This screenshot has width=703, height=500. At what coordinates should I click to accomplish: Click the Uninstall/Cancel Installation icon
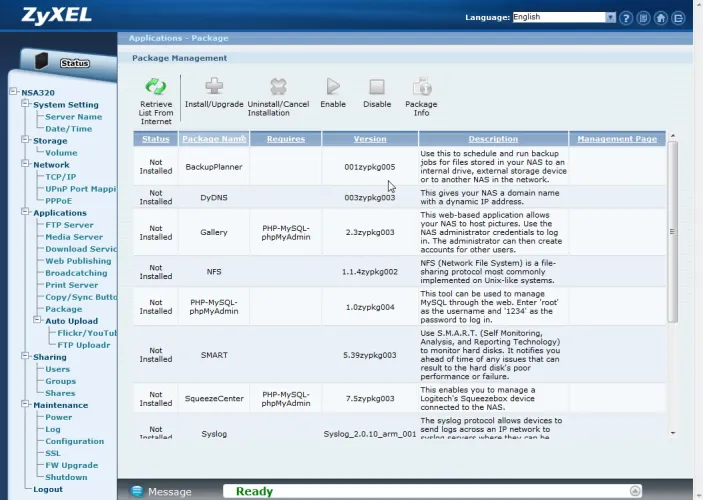[278, 87]
